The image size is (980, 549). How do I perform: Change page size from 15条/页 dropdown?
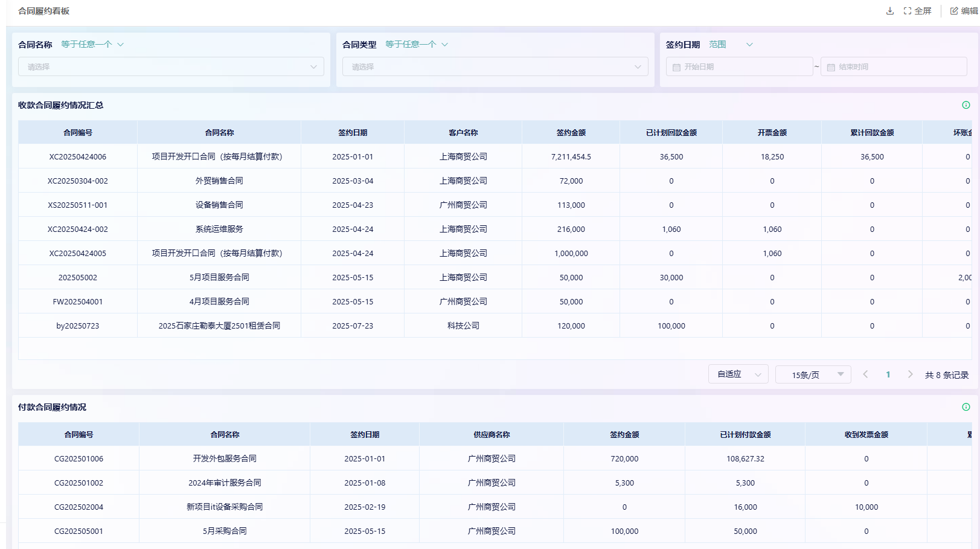(813, 374)
